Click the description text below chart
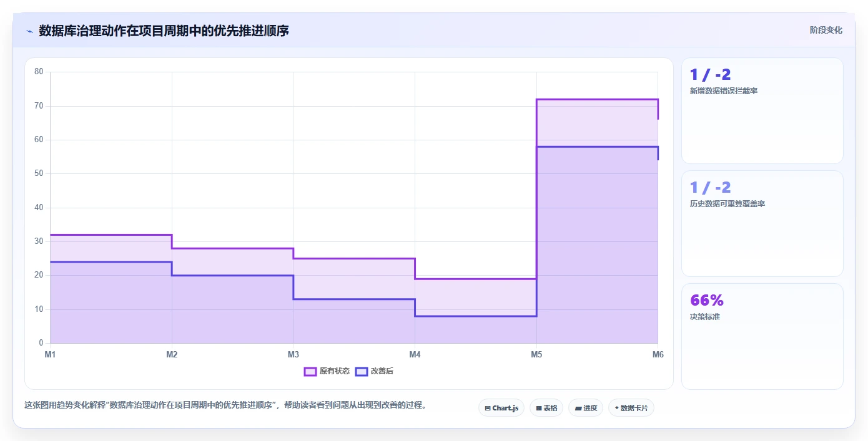868x441 pixels. [x=227, y=405]
